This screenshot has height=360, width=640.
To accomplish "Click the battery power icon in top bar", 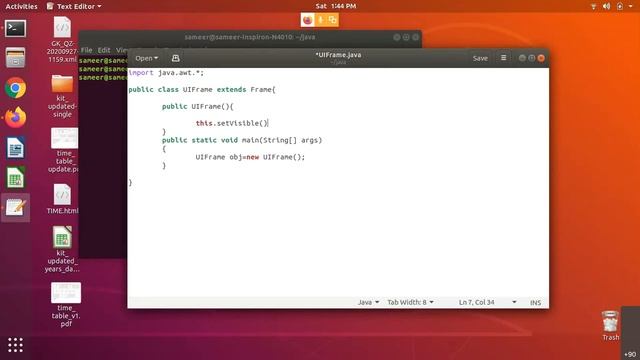I will tap(620, 7).
